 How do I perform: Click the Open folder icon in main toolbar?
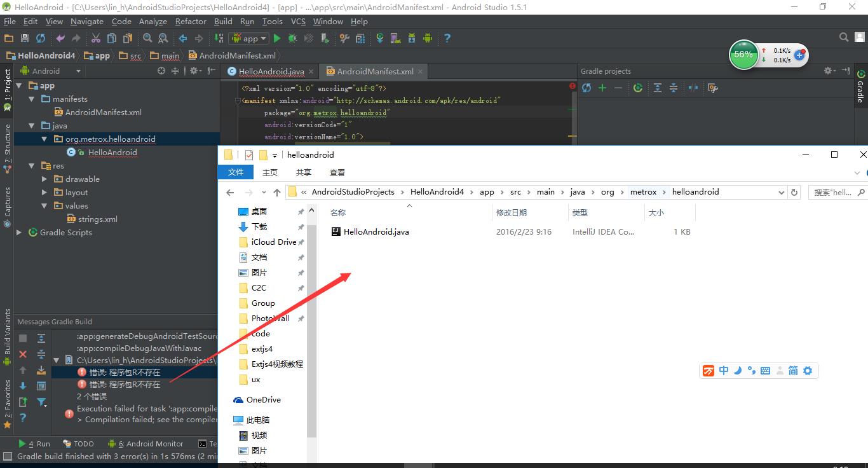pos(9,38)
